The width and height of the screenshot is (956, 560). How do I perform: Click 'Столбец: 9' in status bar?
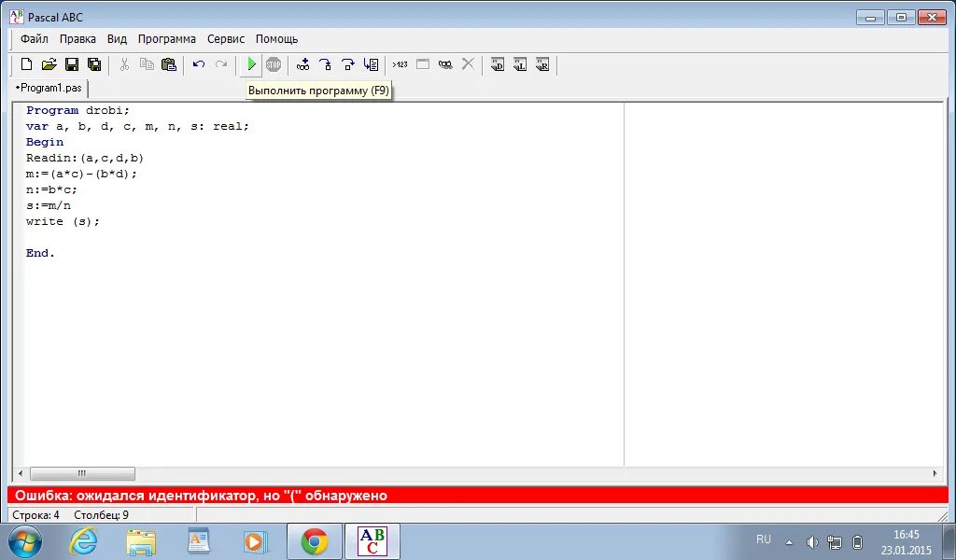[x=101, y=515]
